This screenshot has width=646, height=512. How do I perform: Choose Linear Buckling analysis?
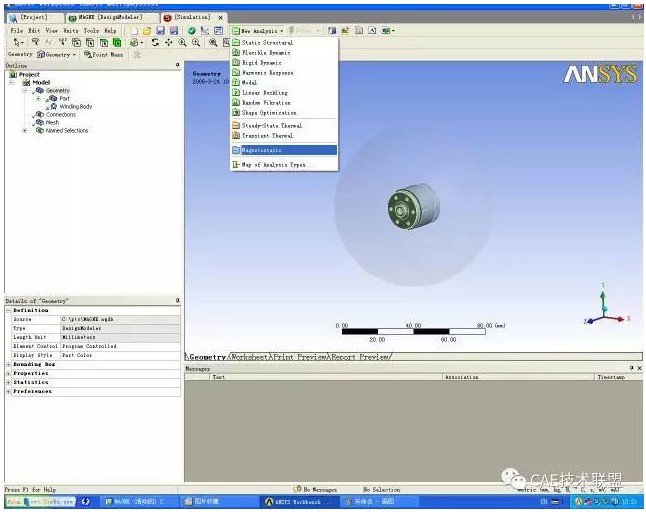(284, 93)
